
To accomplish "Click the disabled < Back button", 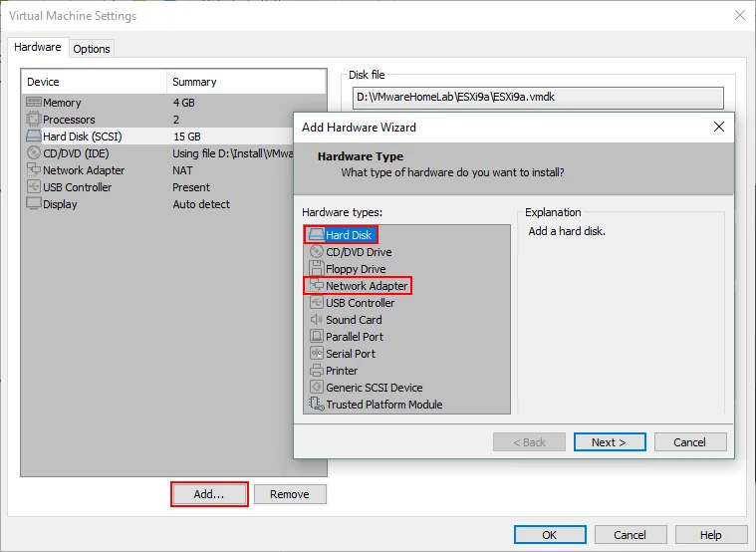I will coord(529,442).
